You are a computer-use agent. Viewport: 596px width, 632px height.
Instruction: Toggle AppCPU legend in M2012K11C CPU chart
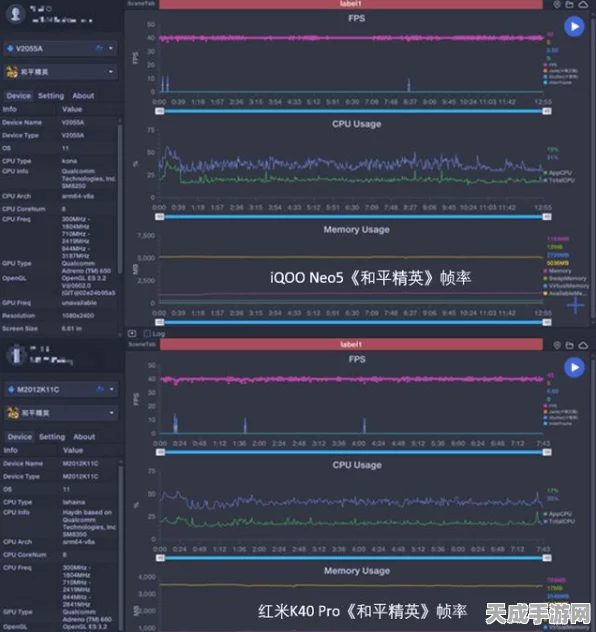pyautogui.click(x=558, y=514)
